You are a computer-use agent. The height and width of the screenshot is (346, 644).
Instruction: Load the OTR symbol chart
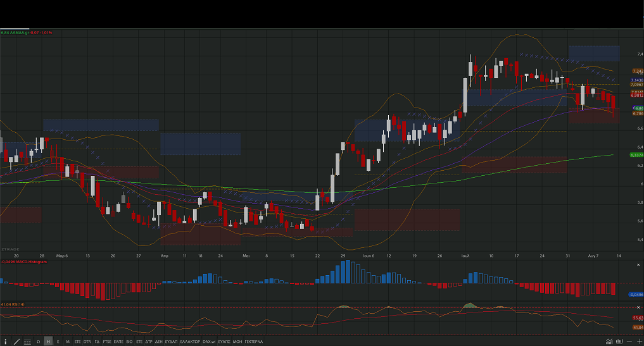[87, 342]
